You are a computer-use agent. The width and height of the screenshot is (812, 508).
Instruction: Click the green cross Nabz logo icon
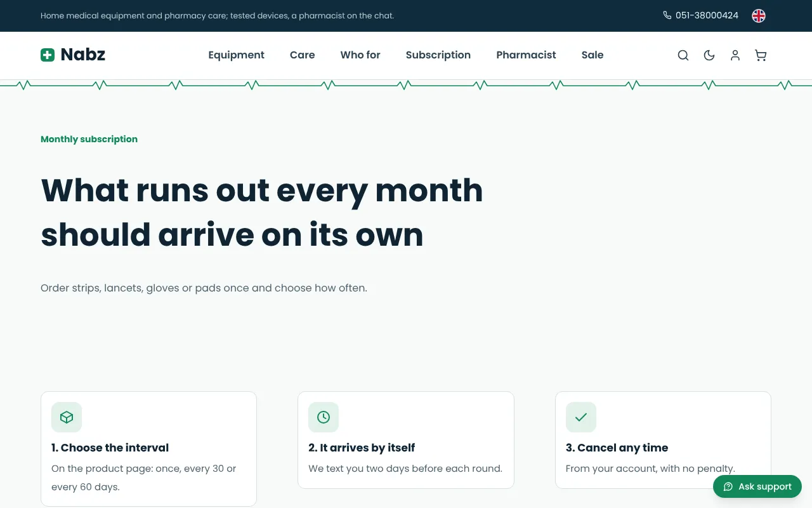[48, 55]
